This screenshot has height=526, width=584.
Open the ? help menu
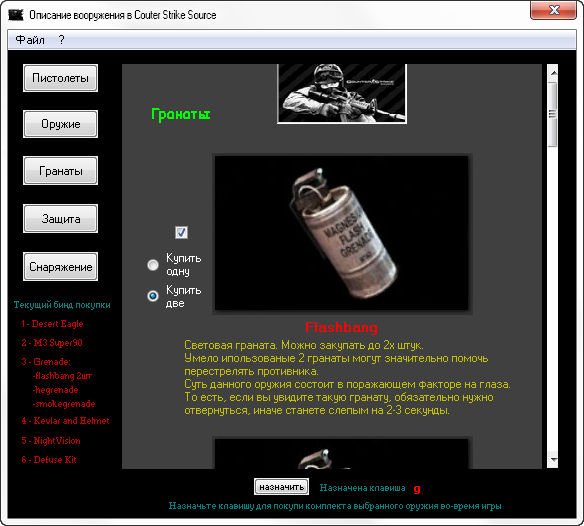(61, 40)
